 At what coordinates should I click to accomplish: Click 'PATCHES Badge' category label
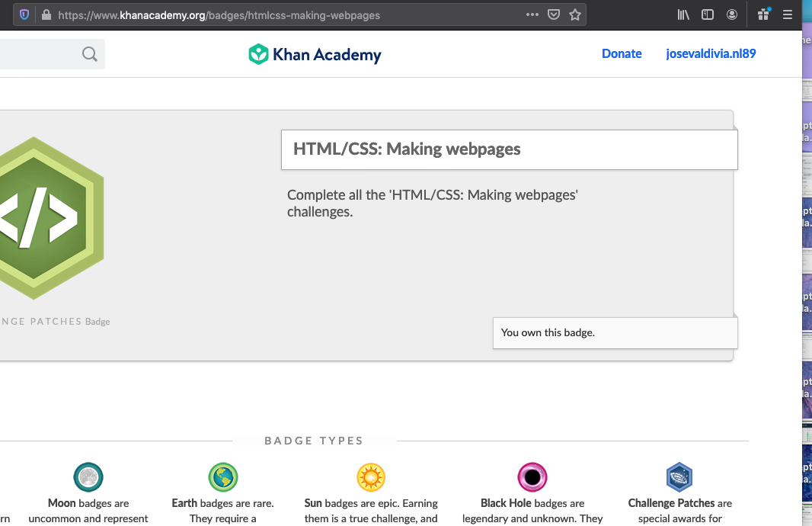pyautogui.click(x=70, y=321)
